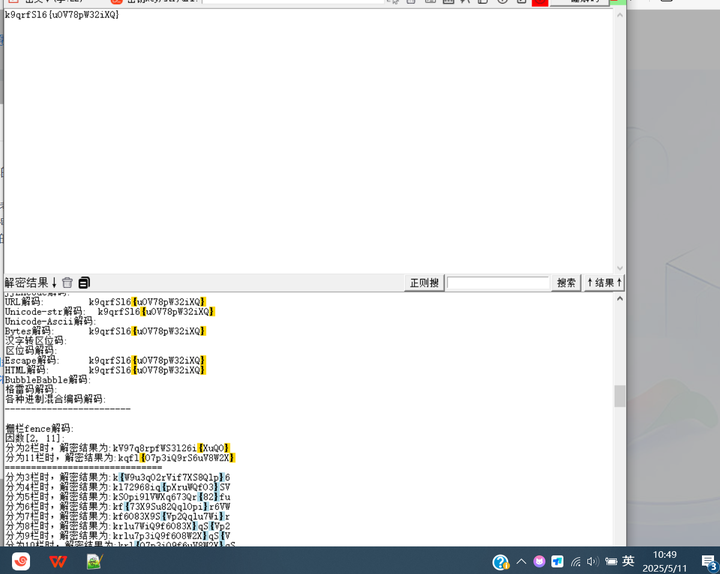Select the 分为11栏时 fence result
Image resolution: width=720 pixels, height=574 pixels.
coord(120,458)
